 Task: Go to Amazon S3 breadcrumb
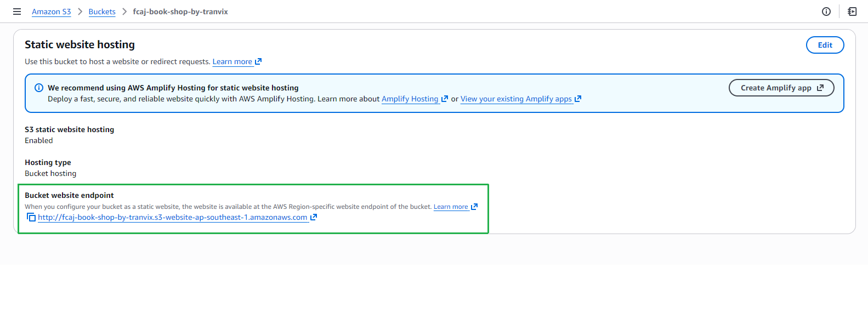point(52,12)
